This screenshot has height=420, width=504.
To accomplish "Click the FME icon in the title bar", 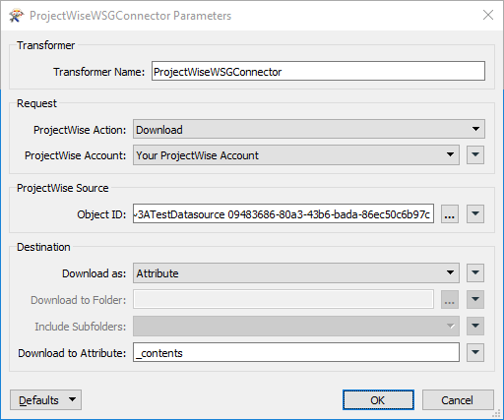I will [17, 16].
